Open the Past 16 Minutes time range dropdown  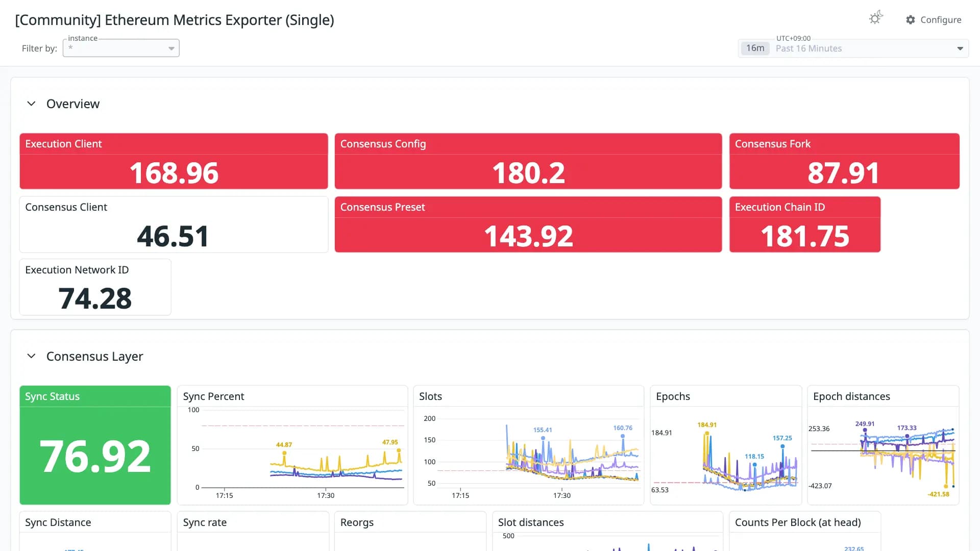coord(853,48)
